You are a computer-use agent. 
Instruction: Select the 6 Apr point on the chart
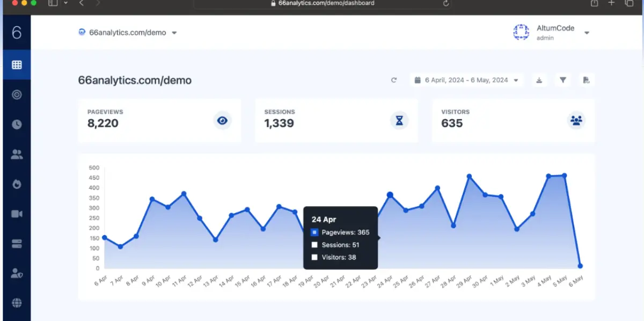click(x=105, y=238)
